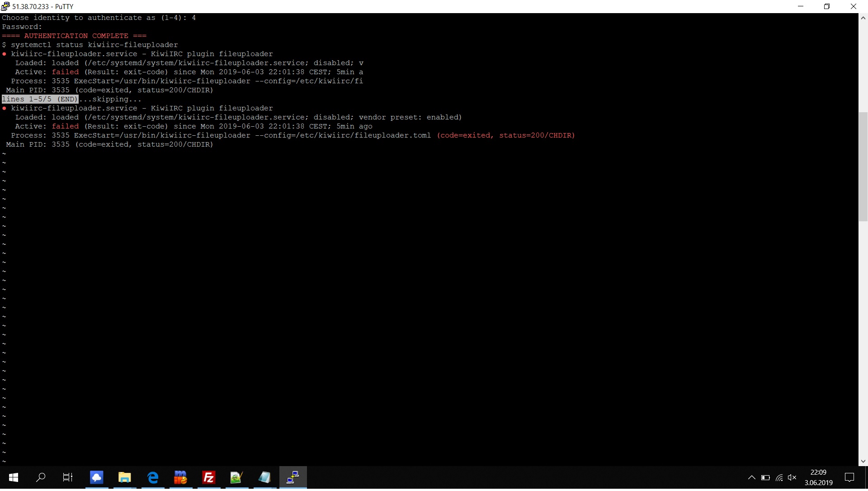Click red '(code=exited, status=200/CHDIR)' text
The width and height of the screenshot is (868, 491).
coord(506,135)
